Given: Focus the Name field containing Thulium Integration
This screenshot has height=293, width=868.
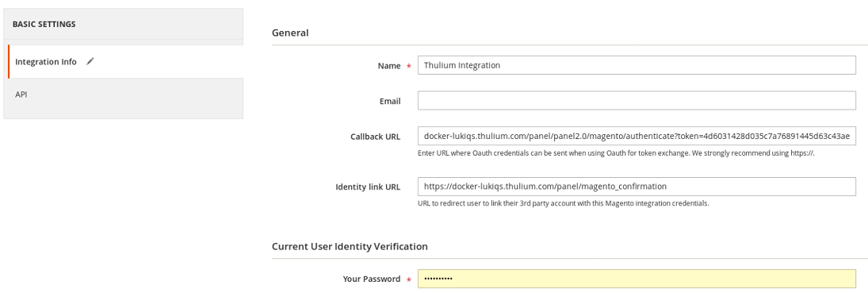Looking at the screenshot, I should (637, 65).
